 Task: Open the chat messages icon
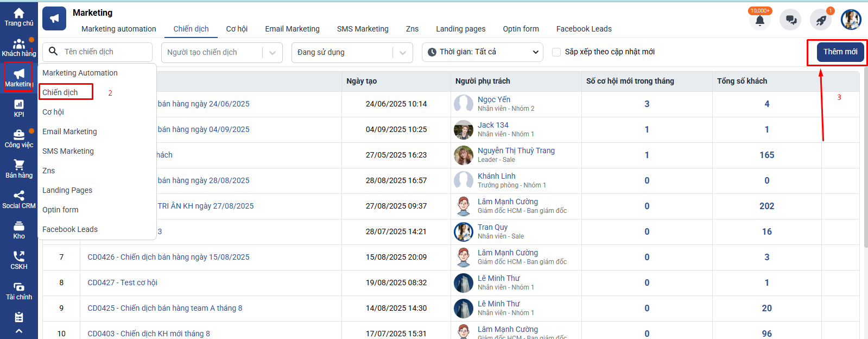(790, 20)
